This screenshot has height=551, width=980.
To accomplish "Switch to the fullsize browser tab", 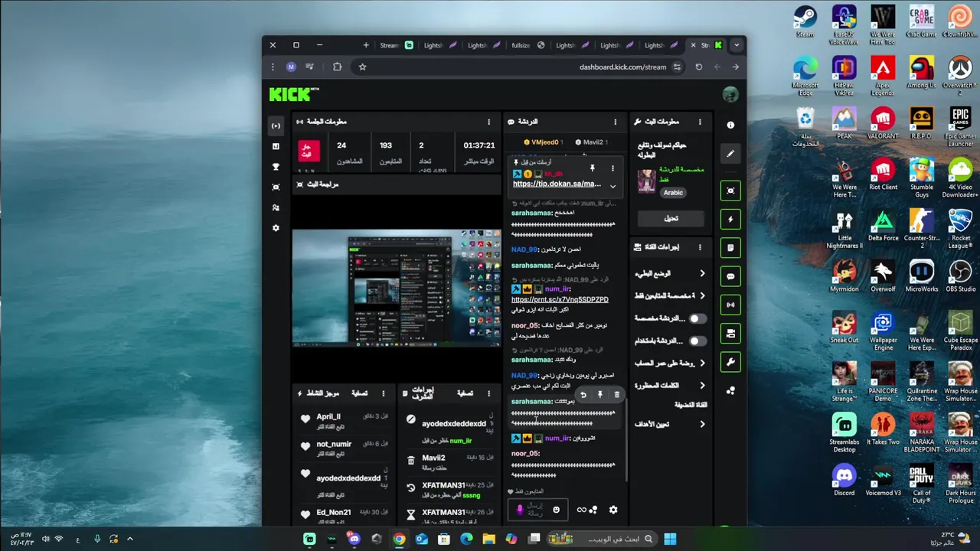I will pos(528,45).
